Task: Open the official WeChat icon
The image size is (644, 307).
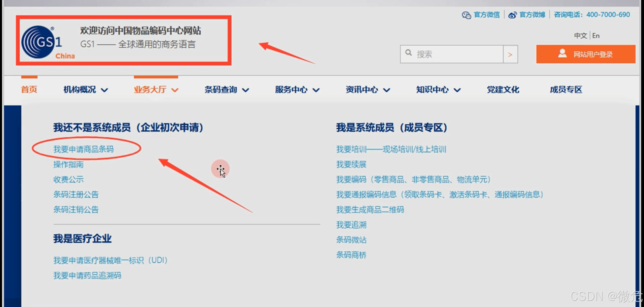Action: click(x=466, y=15)
